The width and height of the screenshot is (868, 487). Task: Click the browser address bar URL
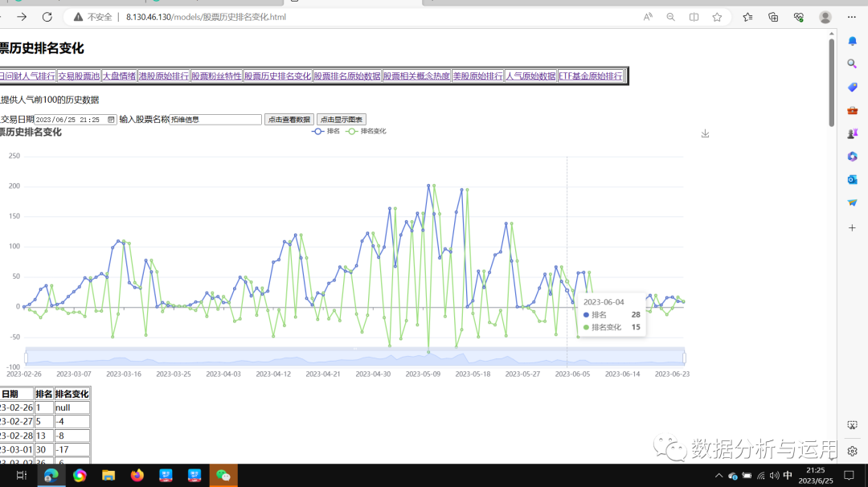point(206,17)
